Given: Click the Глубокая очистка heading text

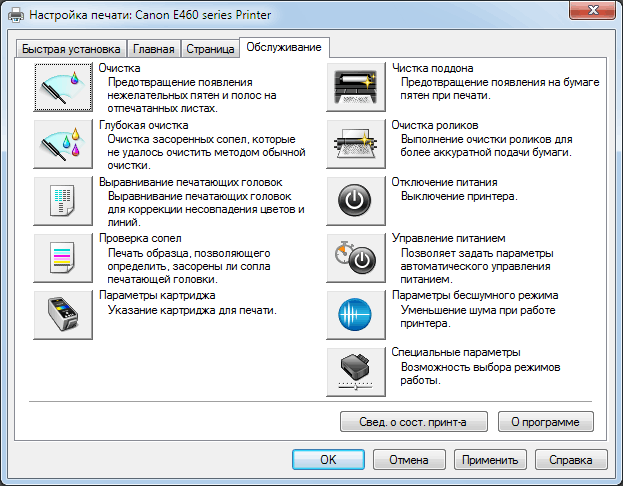Looking at the screenshot, I should (143, 125).
